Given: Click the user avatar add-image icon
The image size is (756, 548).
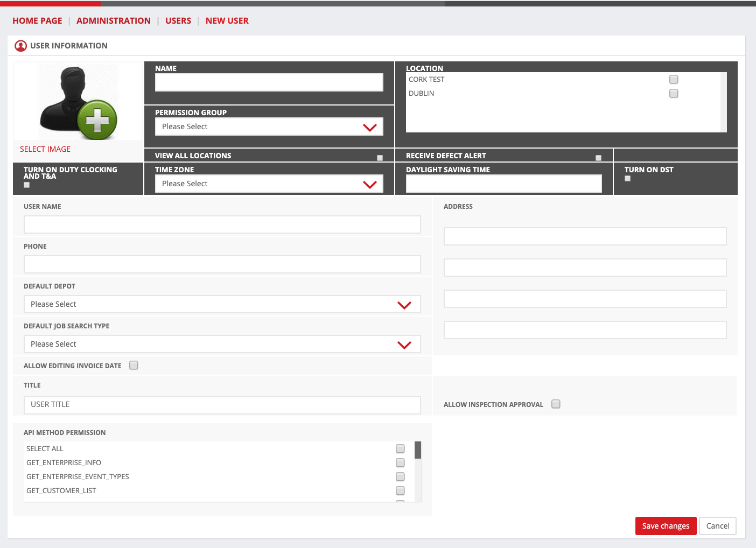Looking at the screenshot, I should coord(78,102).
